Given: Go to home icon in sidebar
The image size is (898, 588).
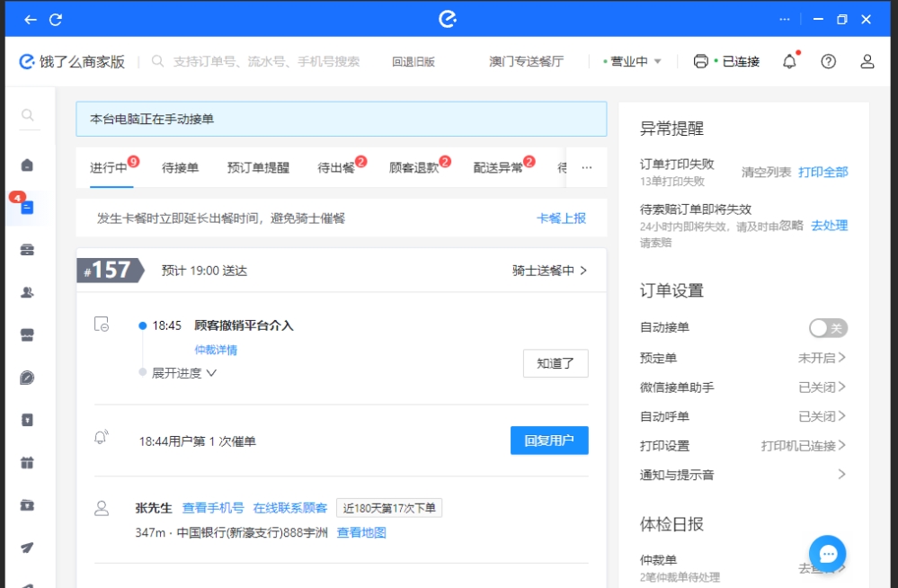Looking at the screenshot, I should [28, 165].
